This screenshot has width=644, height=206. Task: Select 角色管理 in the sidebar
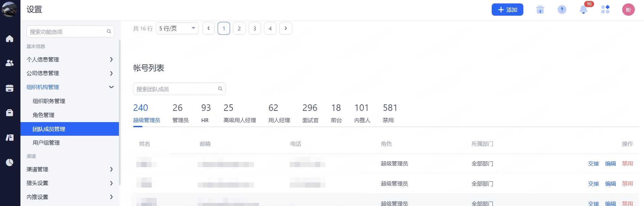(x=44, y=115)
